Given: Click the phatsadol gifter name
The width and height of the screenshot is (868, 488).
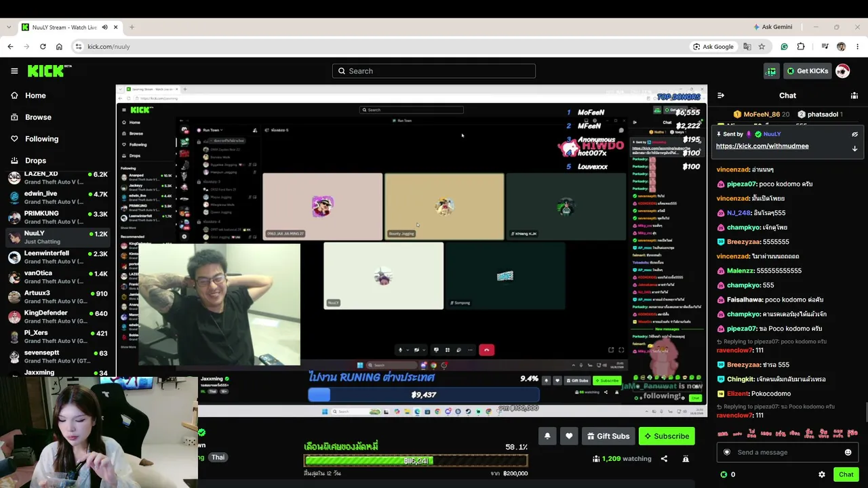Looking at the screenshot, I should coord(823,115).
